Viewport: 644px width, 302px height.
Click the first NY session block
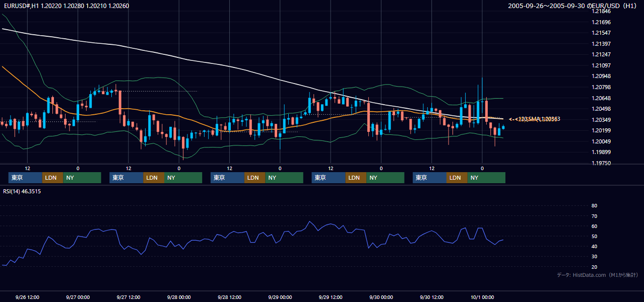point(82,178)
